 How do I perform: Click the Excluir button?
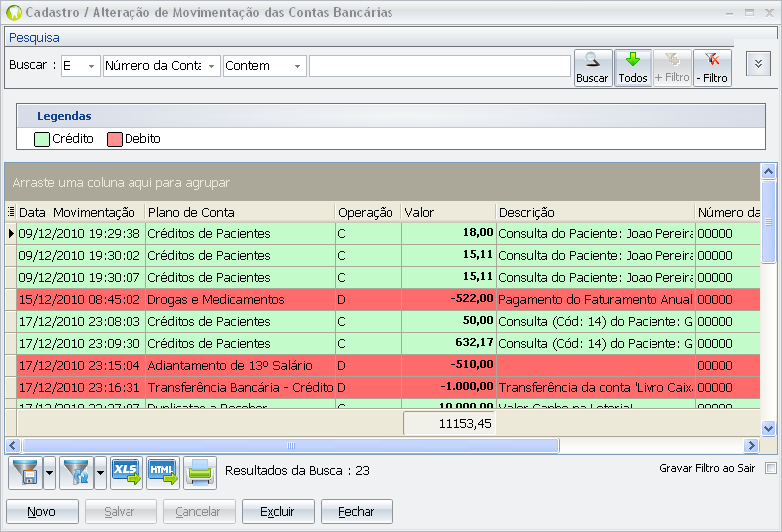(x=278, y=511)
